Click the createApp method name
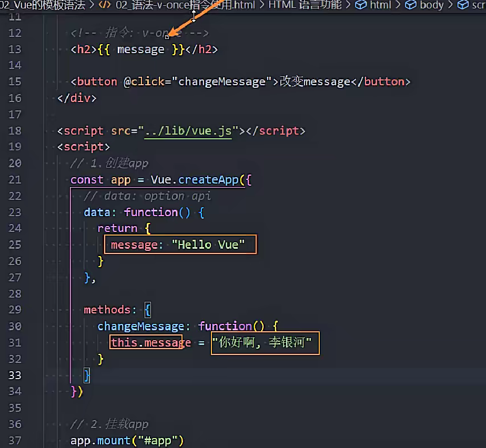Image resolution: width=486 pixels, height=448 pixels. pos(208,180)
